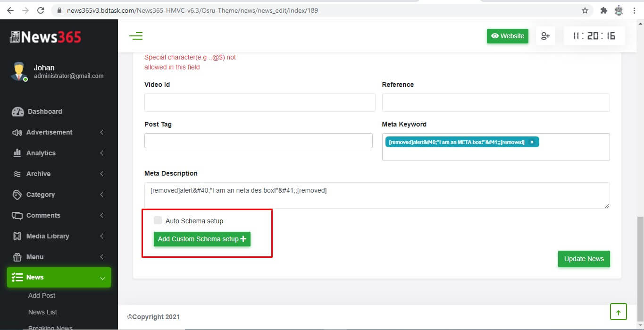Viewport: 644px width, 330px height.
Task: Click Add Custom Schema setup button
Action: [x=202, y=239]
